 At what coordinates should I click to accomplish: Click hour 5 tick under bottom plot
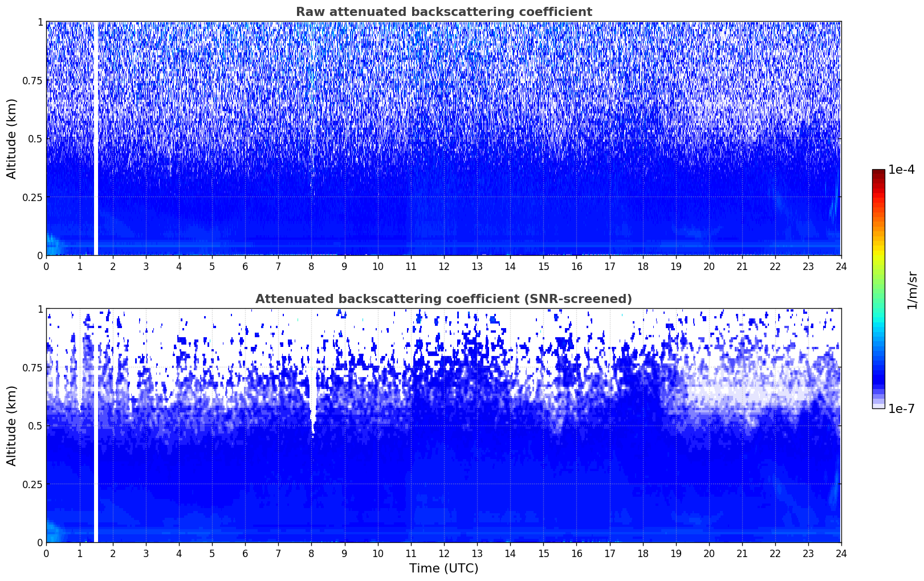pos(212,553)
